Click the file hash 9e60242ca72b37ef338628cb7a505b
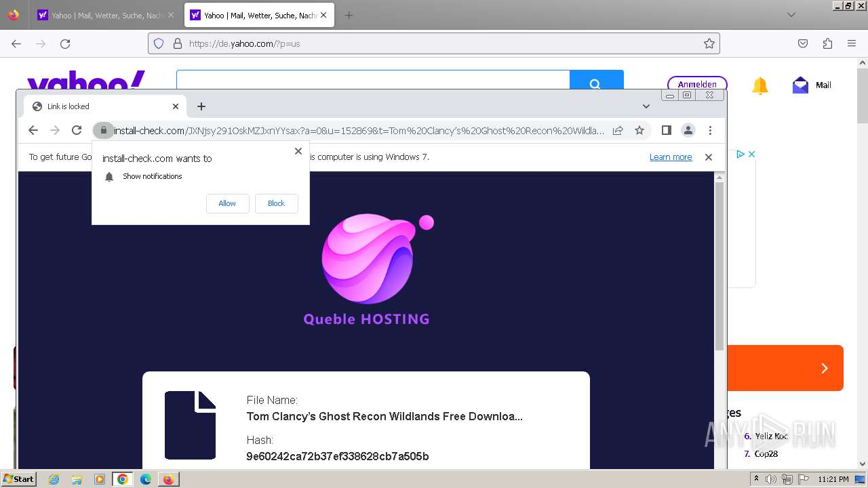 pos(338,456)
